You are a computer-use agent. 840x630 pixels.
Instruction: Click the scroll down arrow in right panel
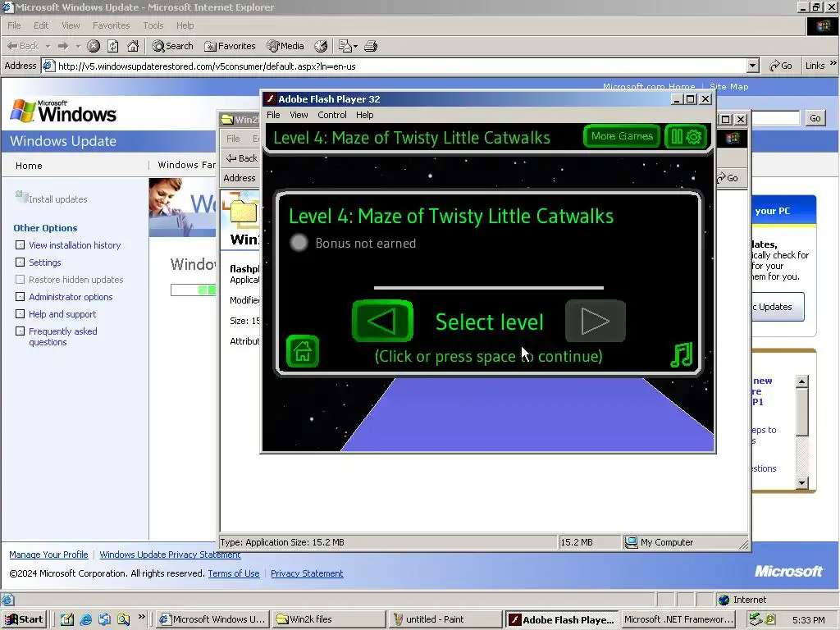tap(801, 482)
